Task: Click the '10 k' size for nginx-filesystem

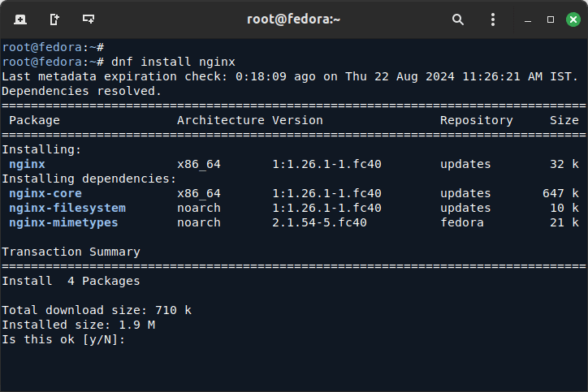Action: tap(564, 208)
